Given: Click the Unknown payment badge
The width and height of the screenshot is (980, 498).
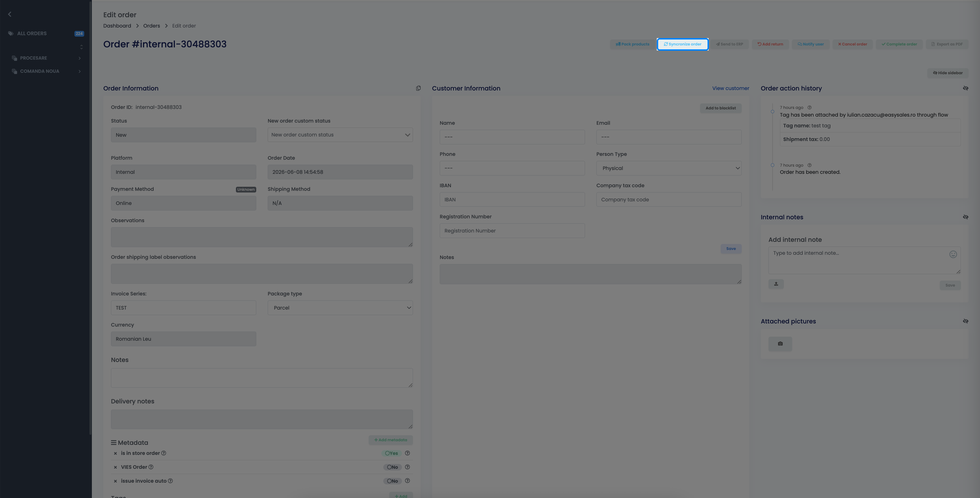Looking at the screenshot, I should point(246,190).
